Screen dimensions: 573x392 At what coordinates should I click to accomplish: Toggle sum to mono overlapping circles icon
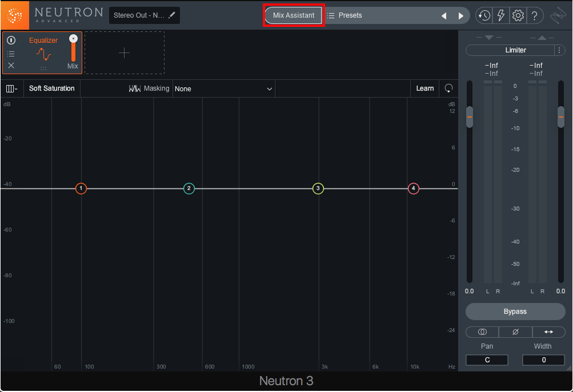pos(482,332)
